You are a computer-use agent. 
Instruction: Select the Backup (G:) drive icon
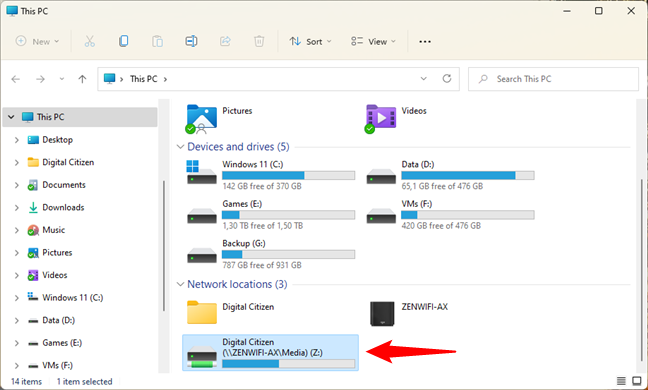[202, 255]
